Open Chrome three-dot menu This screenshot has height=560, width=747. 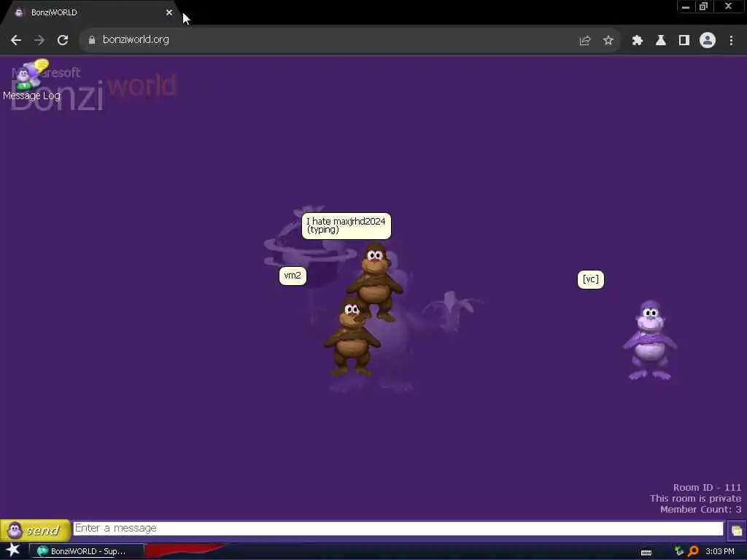tap(731, 41)
